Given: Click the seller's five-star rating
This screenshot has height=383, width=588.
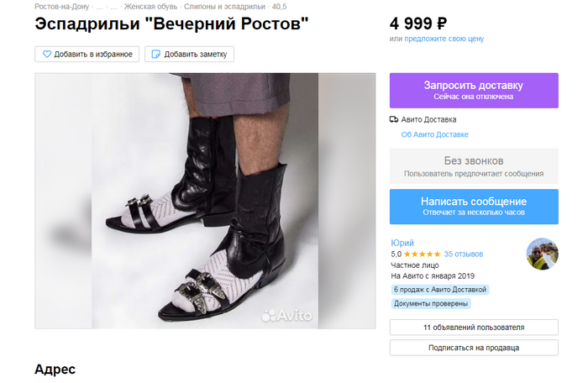Looking at the screenshot, I should 421,254.
